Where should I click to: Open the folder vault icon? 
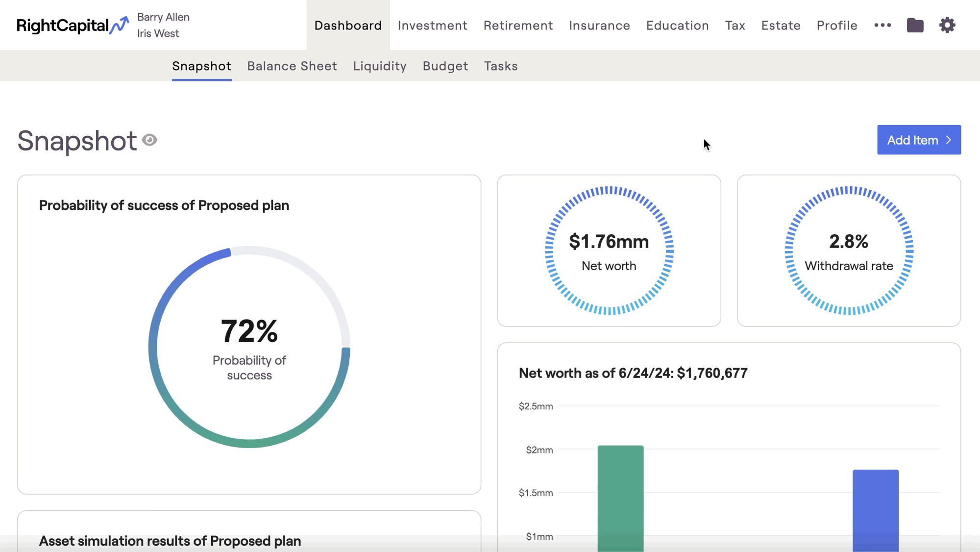tap(915, 25)
